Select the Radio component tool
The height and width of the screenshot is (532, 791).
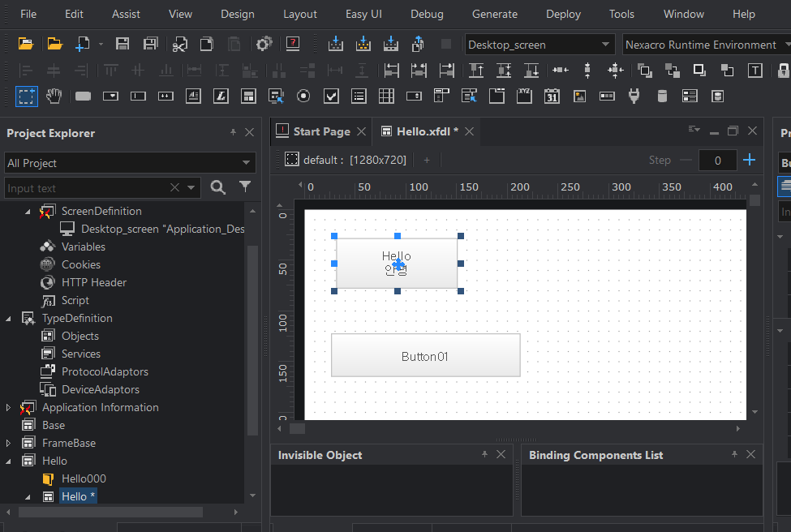303,96
